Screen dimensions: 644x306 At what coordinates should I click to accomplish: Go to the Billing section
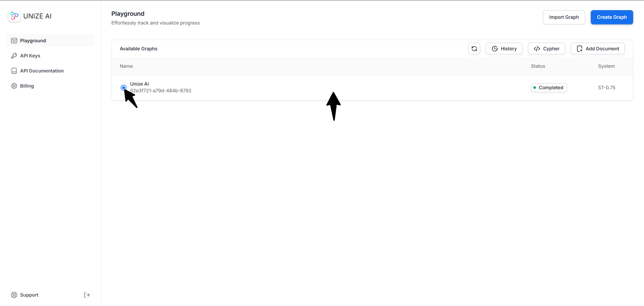[50, 86]
